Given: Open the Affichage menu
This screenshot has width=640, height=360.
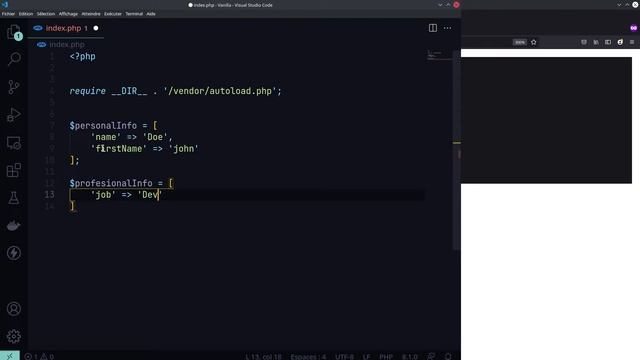Looking at the screenshot, I should [68, 14].
